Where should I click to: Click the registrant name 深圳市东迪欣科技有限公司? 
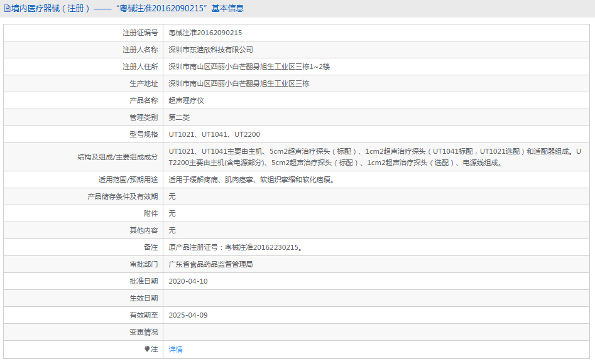pyautogui.click(x=210, y=50)
